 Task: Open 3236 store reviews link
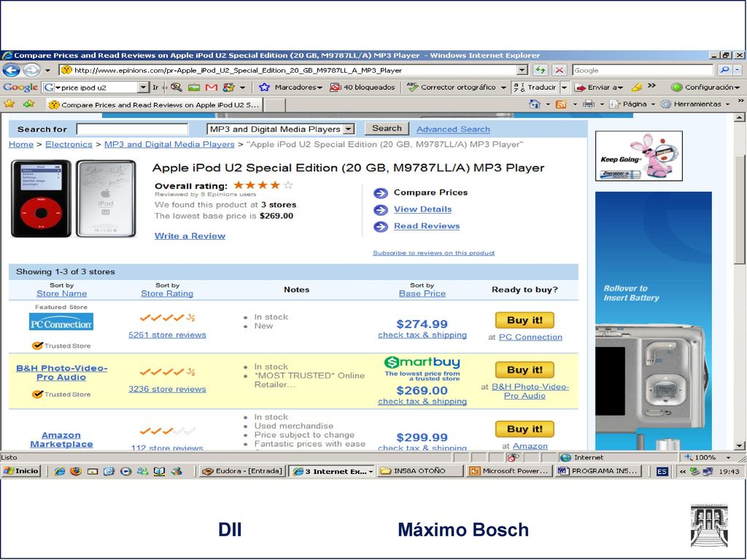point(167,389)
